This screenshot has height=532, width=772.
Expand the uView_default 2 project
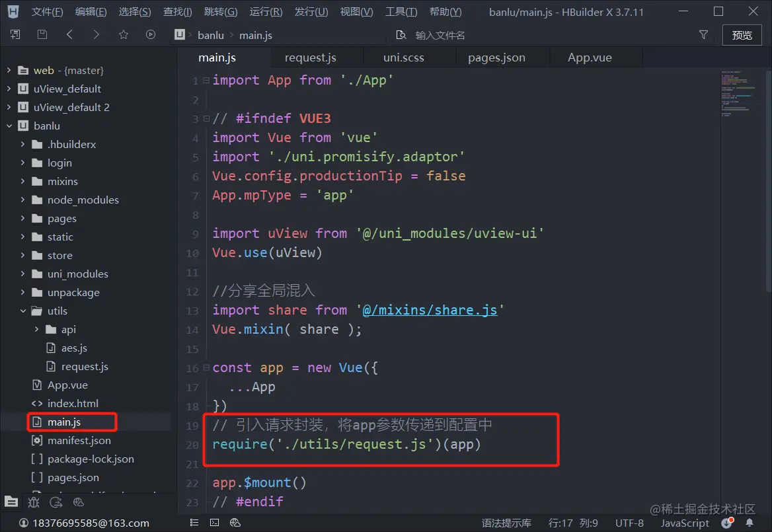coord(9,107)
